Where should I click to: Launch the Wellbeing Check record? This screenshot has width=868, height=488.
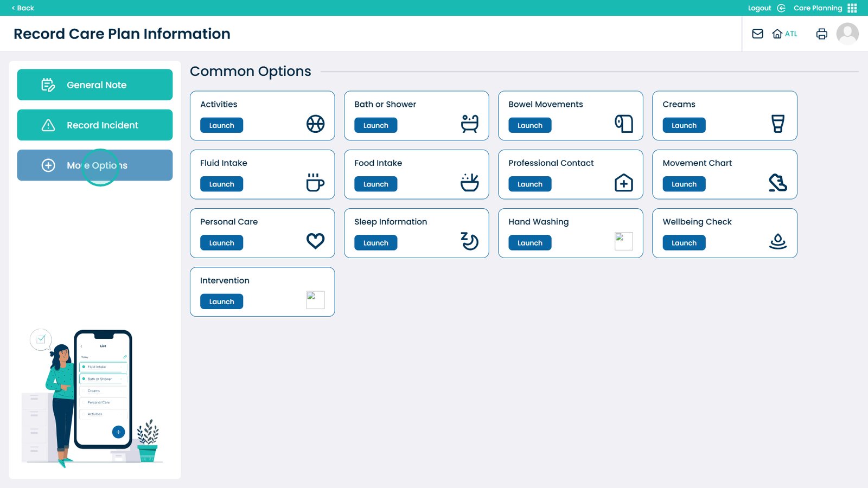pos(684,243)
